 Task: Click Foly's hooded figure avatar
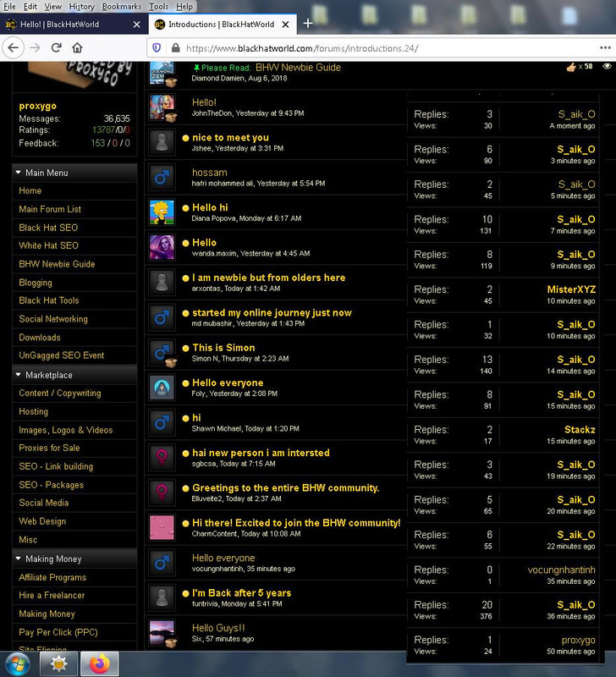click(x=162, y=388)
